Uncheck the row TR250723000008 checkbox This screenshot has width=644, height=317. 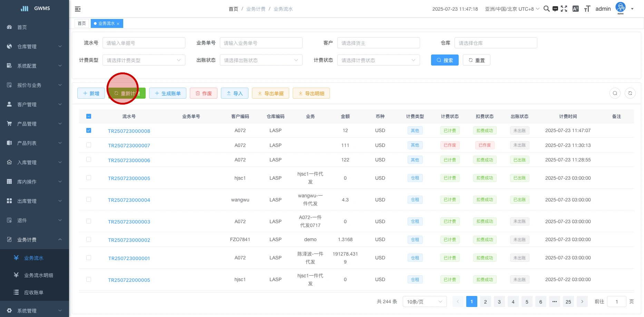[x=89, y=130]
